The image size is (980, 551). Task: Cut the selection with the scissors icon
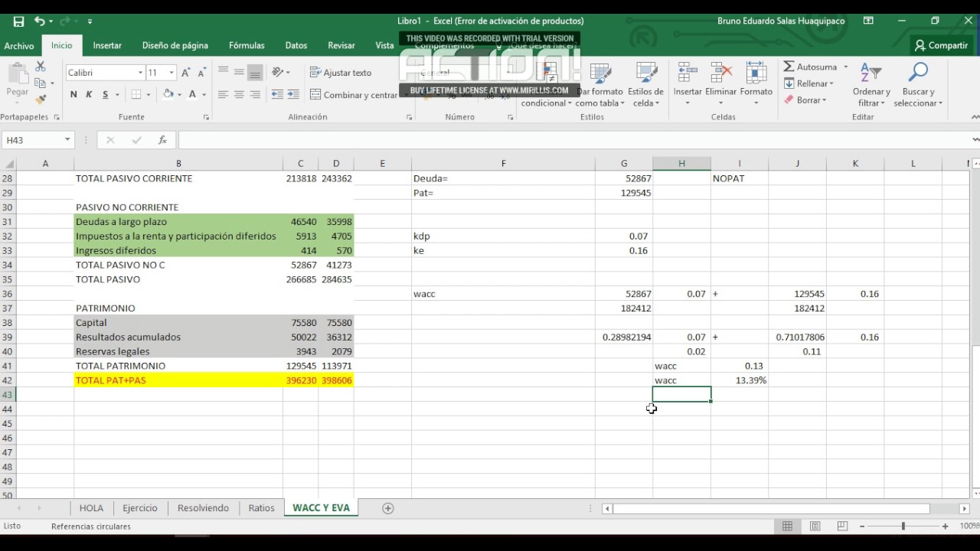pyautogui.click(x=41, y=67)
